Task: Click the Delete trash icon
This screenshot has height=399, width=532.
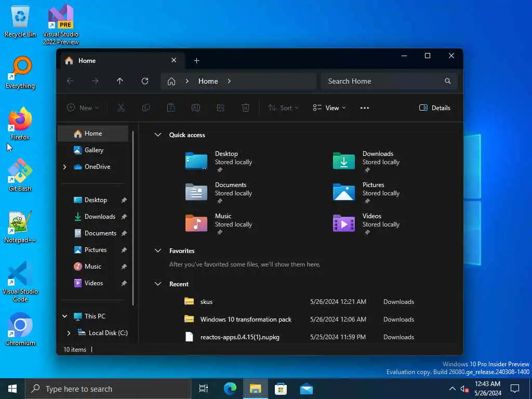Action: coord(246,108)
